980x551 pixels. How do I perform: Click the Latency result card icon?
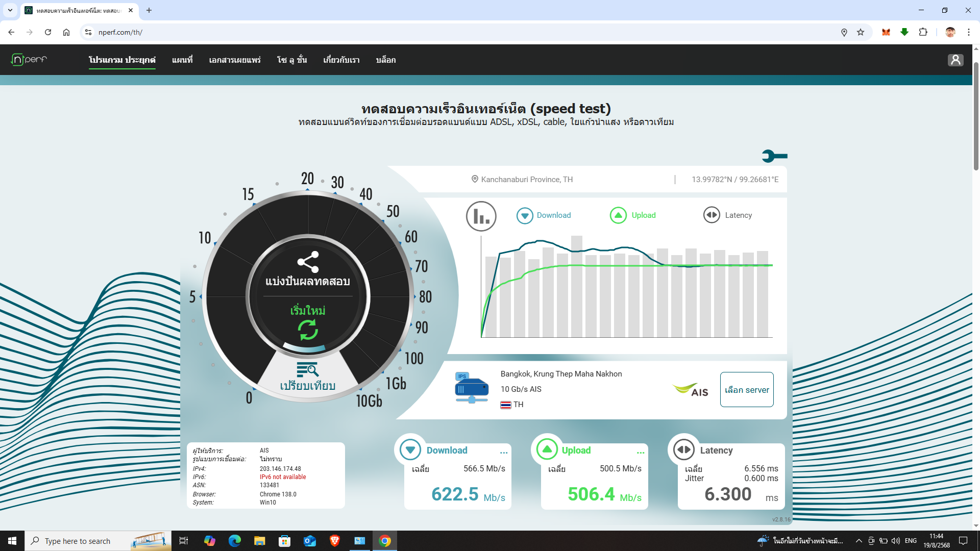[x=683, y=449]
